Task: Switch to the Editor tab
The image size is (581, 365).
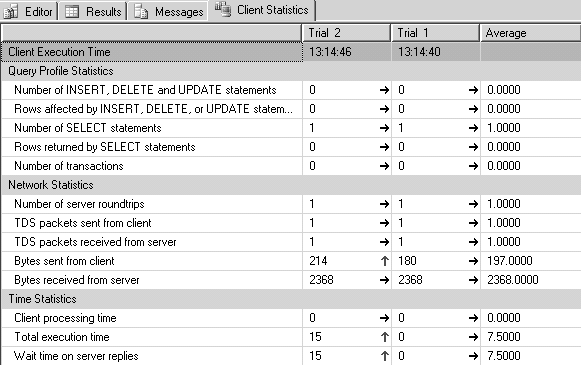Action: tap(29, 11)
